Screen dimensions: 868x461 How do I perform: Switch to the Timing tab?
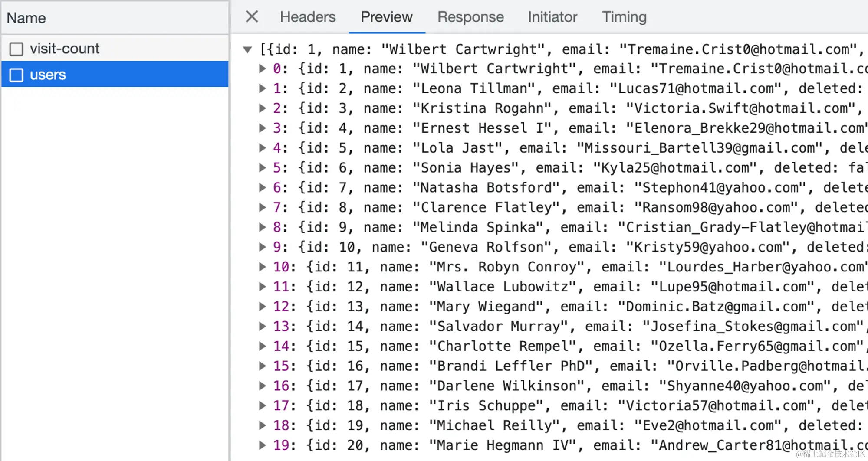[x=624, y=17]
